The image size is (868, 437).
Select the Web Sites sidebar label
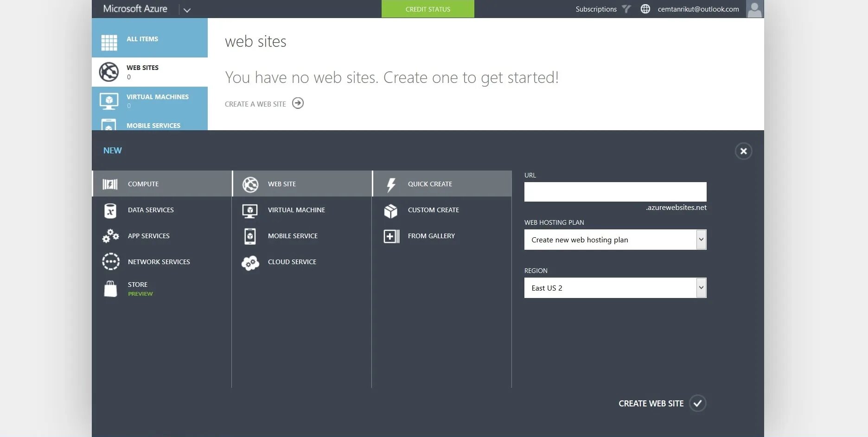point(142,68)
